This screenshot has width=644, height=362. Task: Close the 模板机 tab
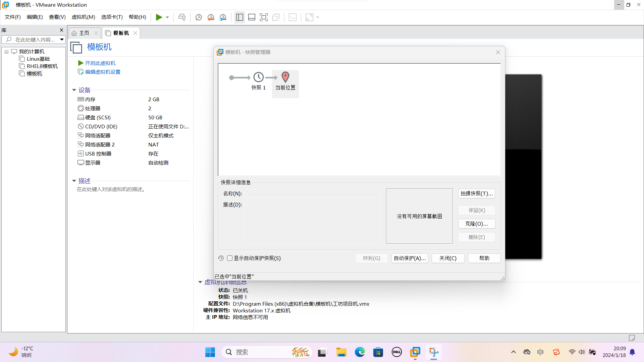pyautogui.click(x=135, y=33)
